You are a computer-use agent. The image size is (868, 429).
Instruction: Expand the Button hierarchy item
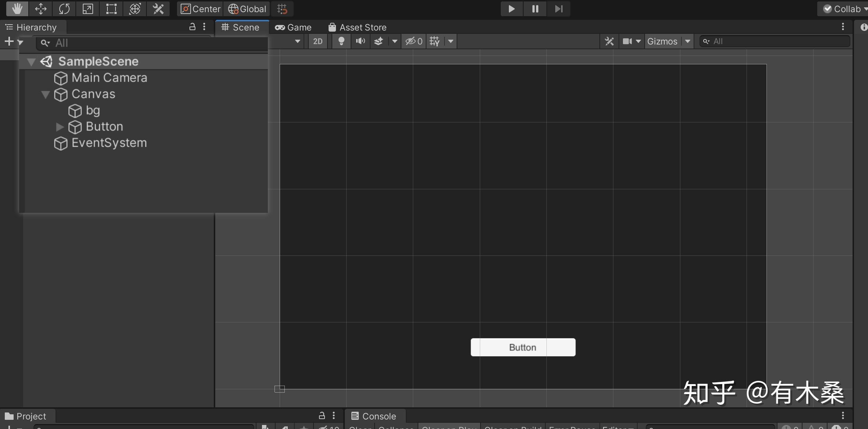pos(59,127)
